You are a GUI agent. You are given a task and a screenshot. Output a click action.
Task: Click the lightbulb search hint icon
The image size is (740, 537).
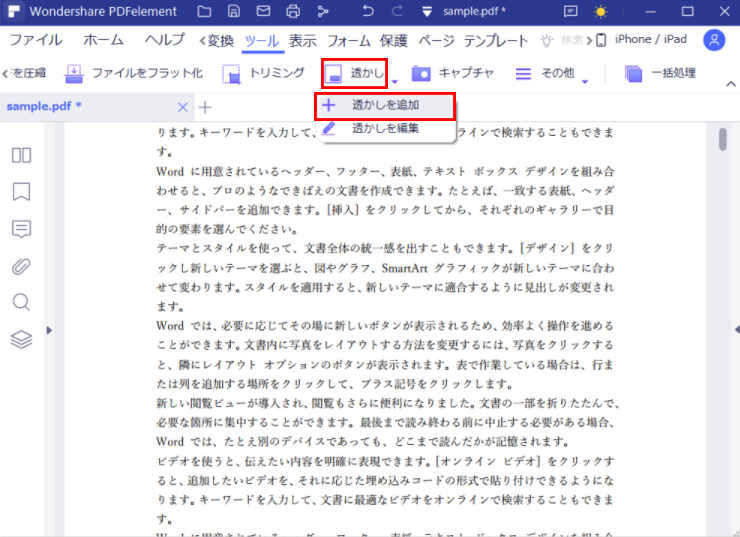pyautogui.click(x=547, y=41)
